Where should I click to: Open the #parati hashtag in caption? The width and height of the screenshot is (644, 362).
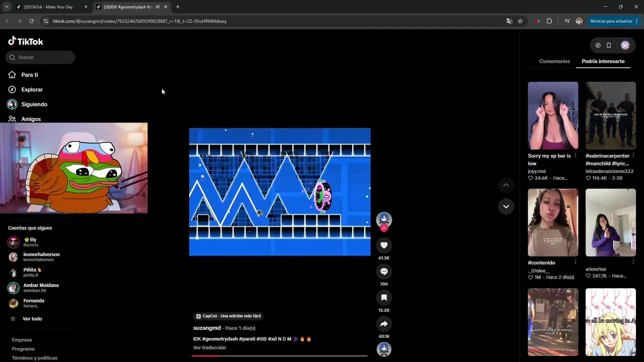pos(247,339)
